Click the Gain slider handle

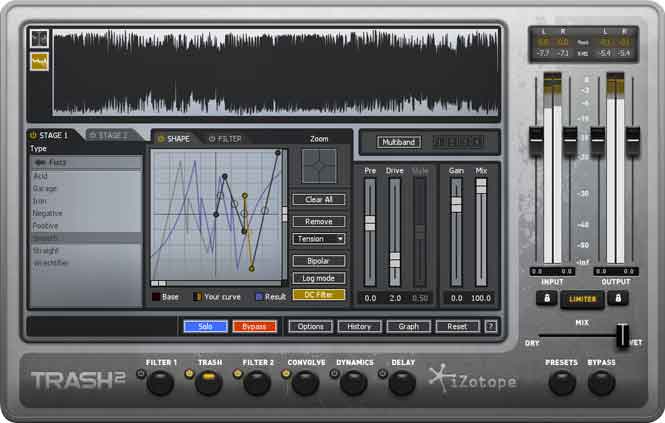click(456, 204)
